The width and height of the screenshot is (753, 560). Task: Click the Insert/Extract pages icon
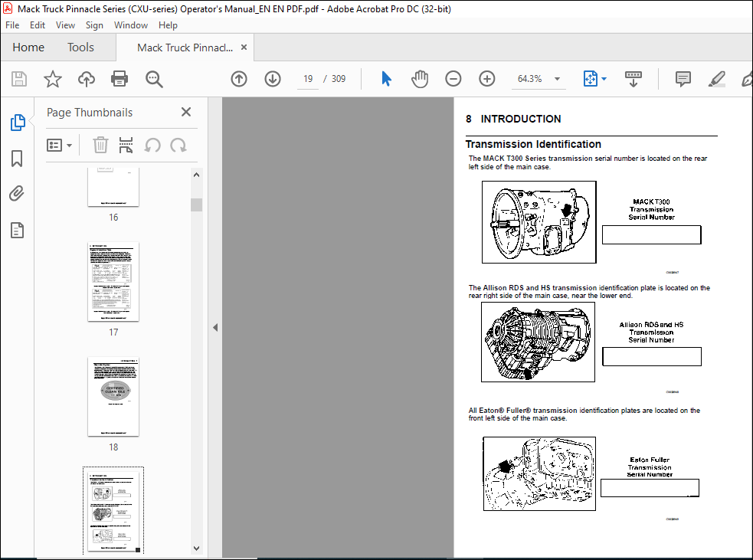tap(126, 145)
